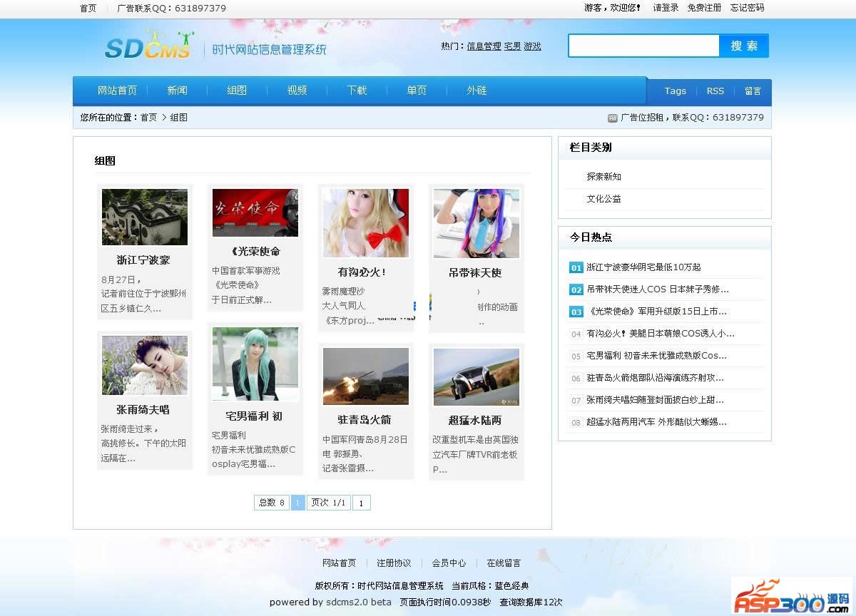This screenshot has width=856, height=616.
Task: Click 免费注册 at top right
Action: (x=704, y=8)
